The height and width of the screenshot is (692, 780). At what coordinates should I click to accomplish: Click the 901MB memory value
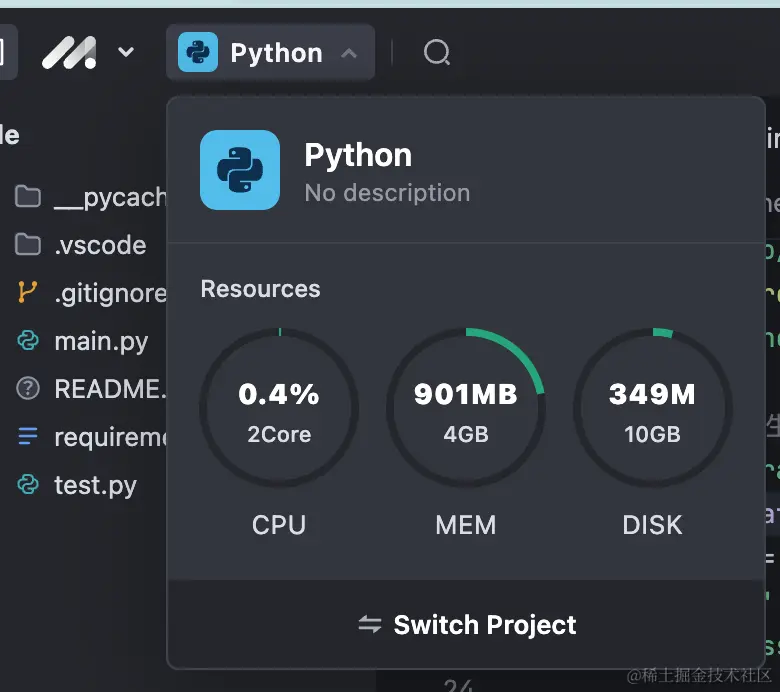466,395
